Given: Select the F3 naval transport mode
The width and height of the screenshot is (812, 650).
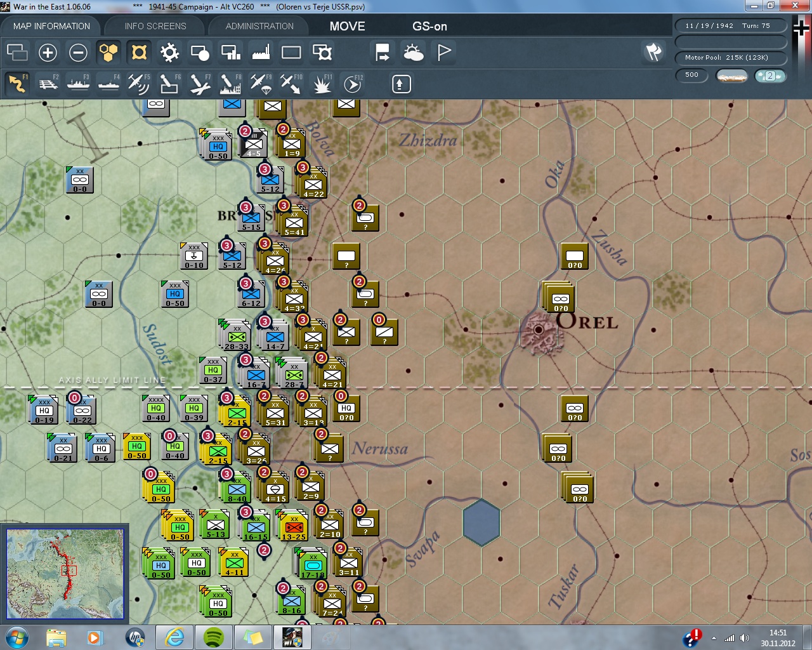Looking at the screenshot, I should (78, 84).
